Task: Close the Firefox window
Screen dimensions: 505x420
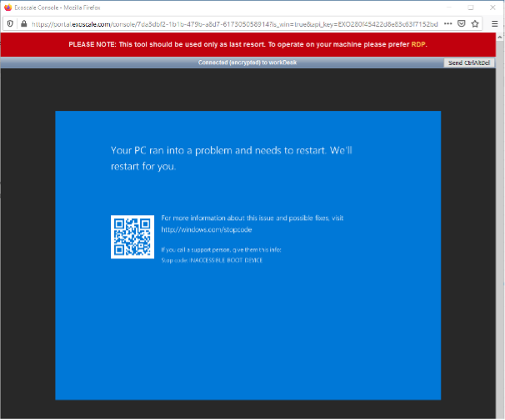Action: point(492,7)
